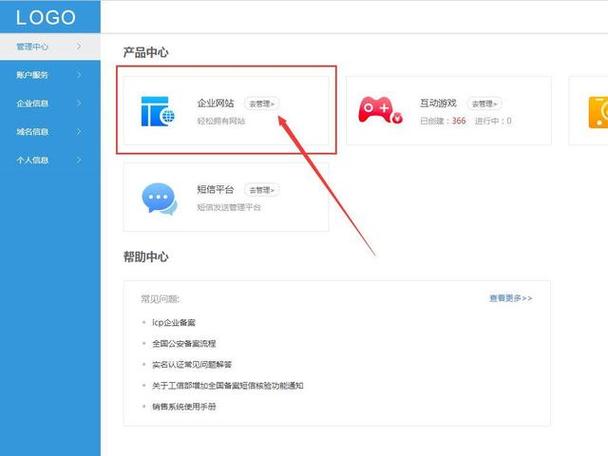Click the 企业网站 card title
The height and width of the screenshot is (456, 608).
216,103
